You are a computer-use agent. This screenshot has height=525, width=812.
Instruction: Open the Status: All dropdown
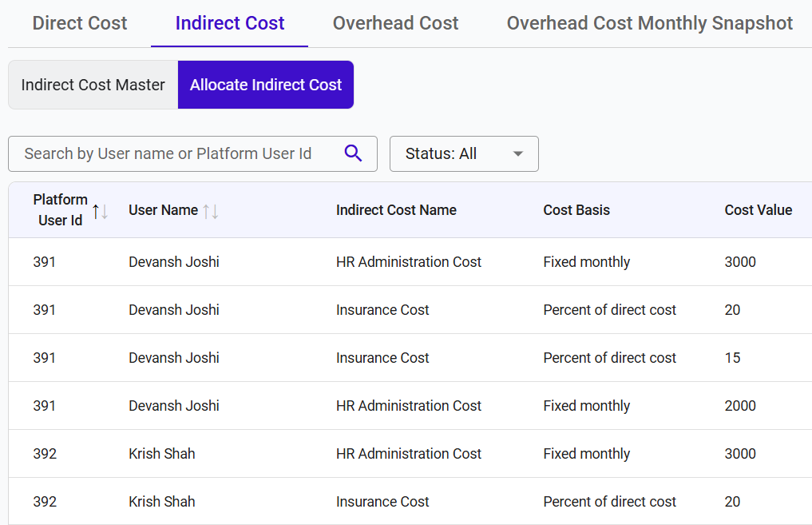pos(464,154)
